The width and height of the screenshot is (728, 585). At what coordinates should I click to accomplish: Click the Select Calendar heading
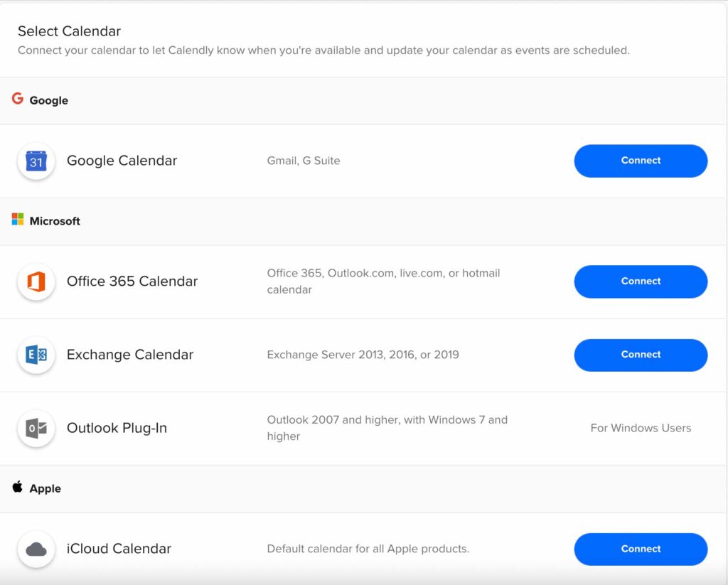(x=69, y=31)
